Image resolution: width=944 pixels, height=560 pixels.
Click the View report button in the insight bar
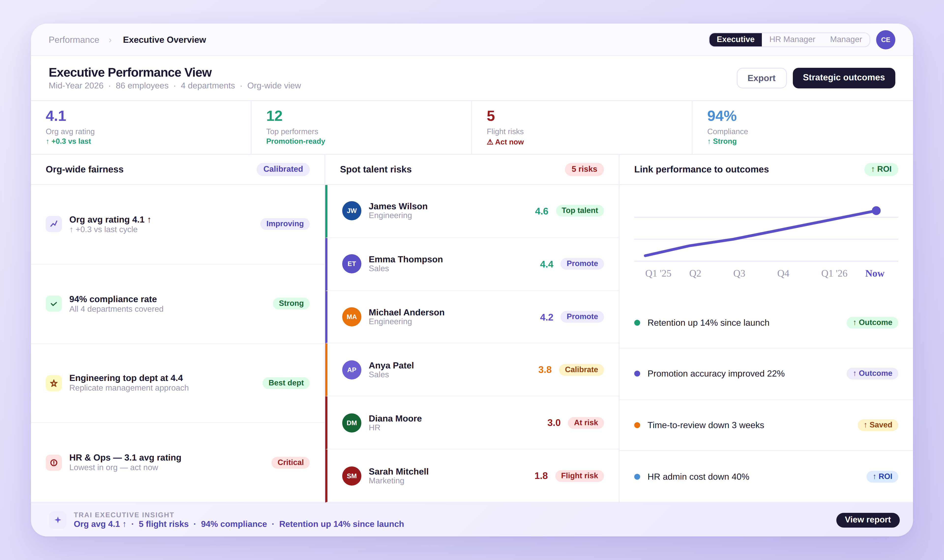(867, 520)
